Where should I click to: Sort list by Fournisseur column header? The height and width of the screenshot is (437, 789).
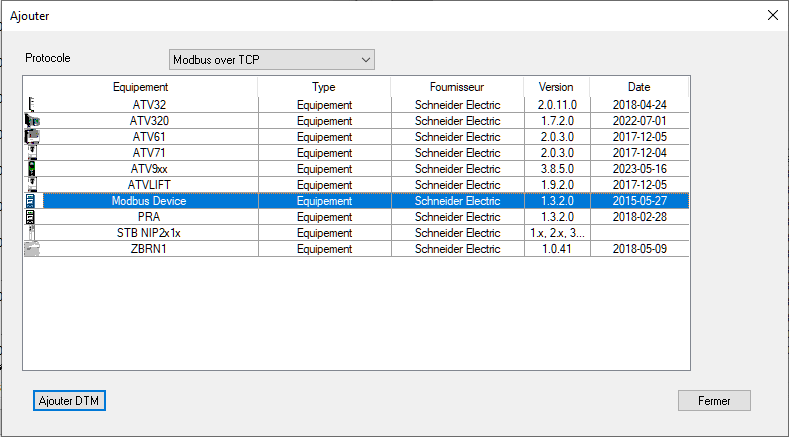point(457,87)
